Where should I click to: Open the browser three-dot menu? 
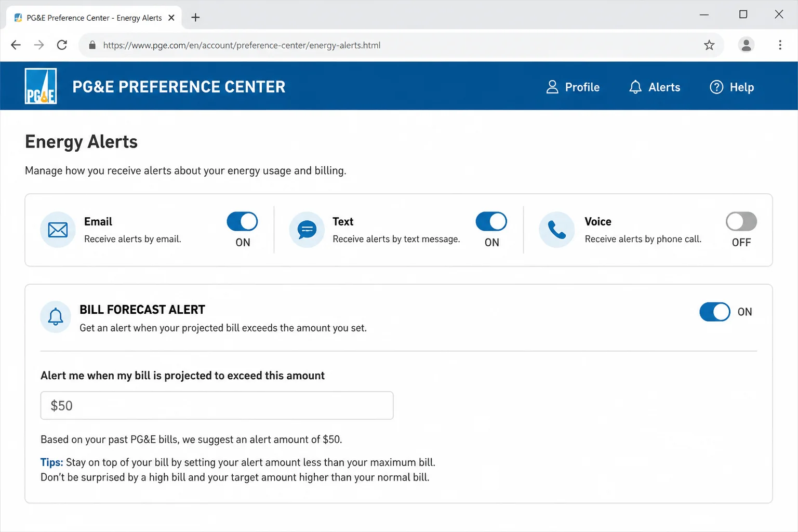click(x=780, y=45)
